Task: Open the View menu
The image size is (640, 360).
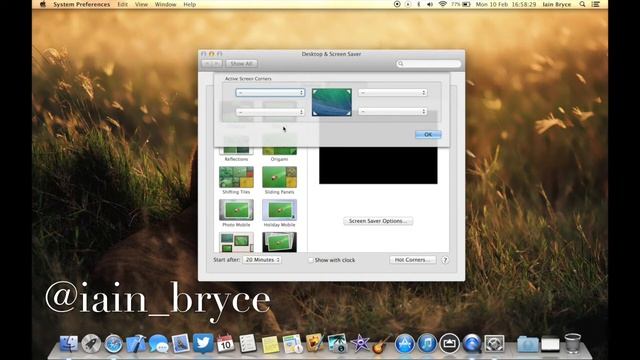Action: coord(141,4)
